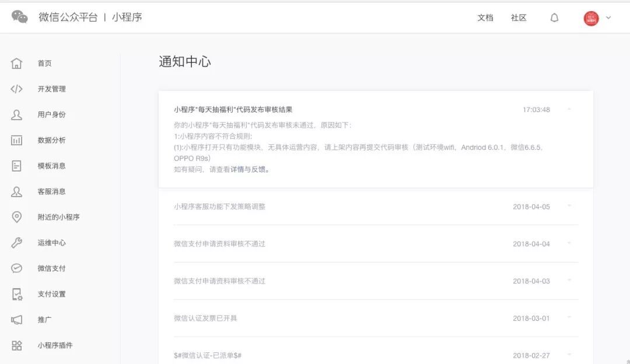Image resolution: width=630 pixels, height=364 pixels.
Task: Click 微信认证发票已开具 notification title
Action: click(205, 318)
